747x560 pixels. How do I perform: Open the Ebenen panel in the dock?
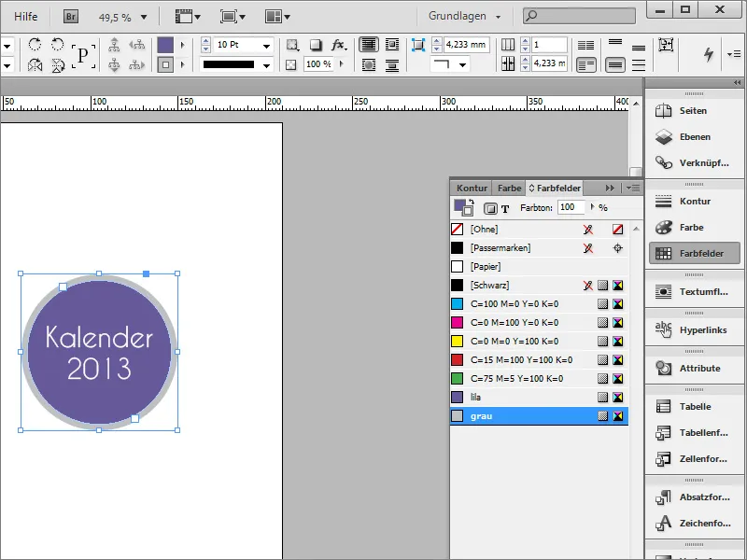(x=694, y=137)
